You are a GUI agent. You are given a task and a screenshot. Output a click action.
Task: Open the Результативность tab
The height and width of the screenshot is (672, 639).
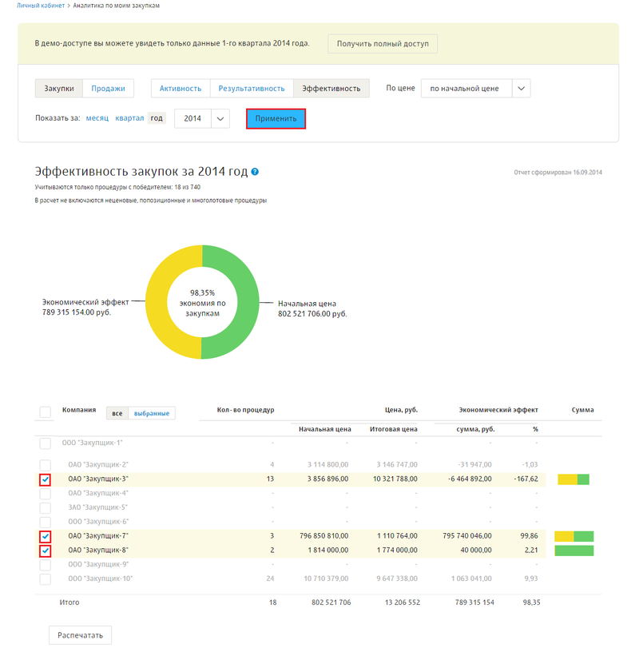[252, 89]
